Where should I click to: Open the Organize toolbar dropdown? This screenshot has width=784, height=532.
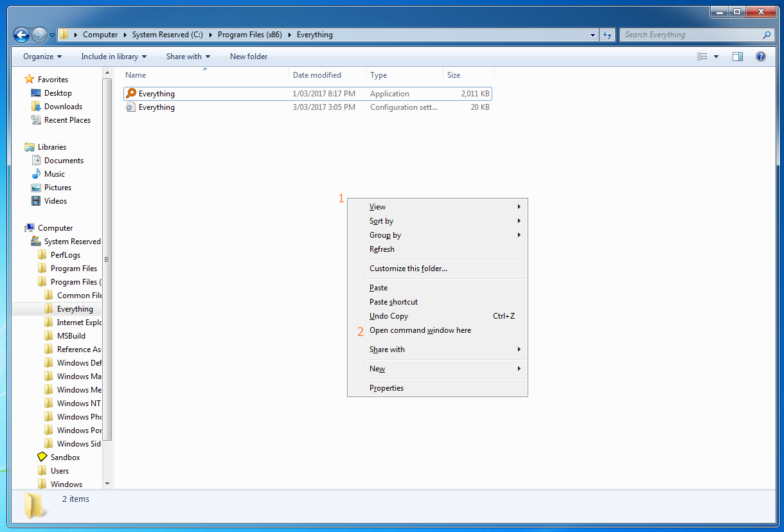point(42,57)
